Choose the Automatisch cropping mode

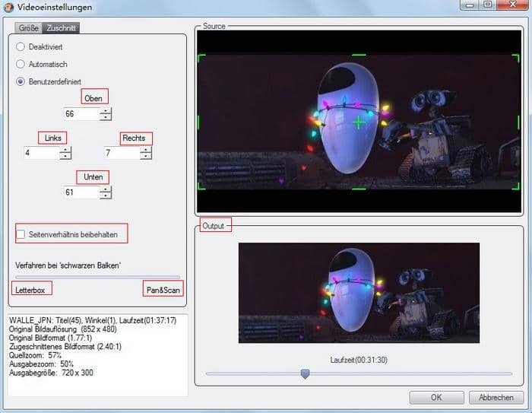(21, 64)
